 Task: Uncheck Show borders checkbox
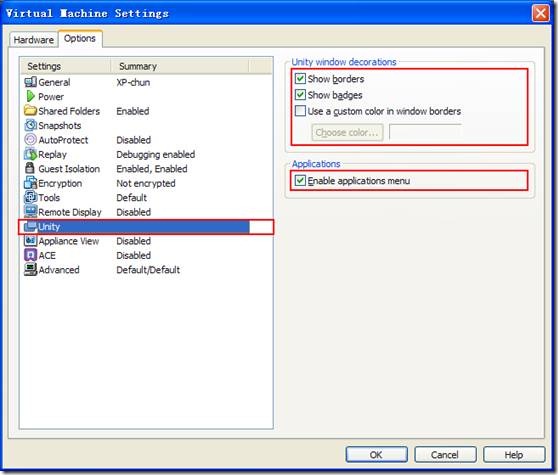point(300,78)
